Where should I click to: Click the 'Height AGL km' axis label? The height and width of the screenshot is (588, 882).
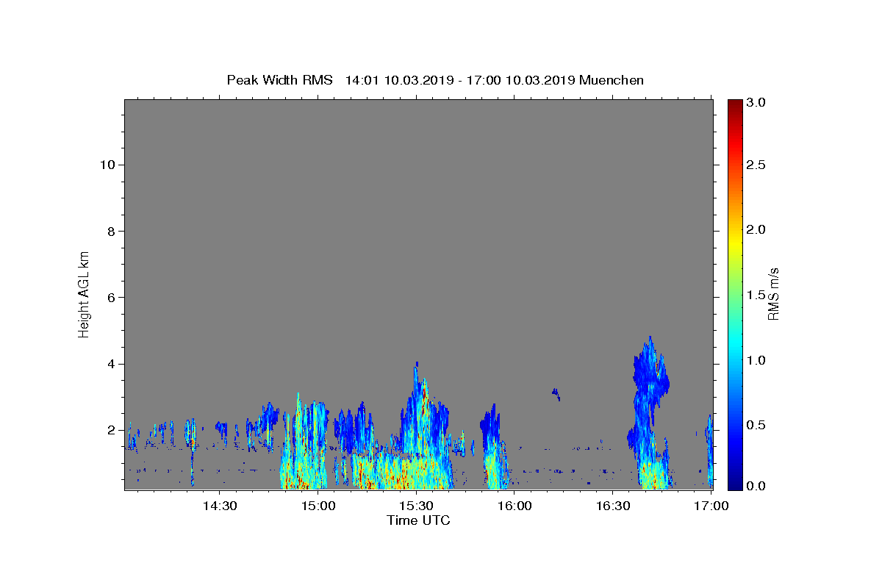(85, 293)
